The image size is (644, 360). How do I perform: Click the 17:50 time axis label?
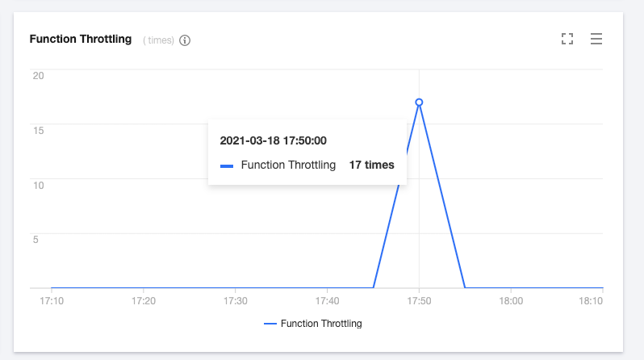(x=419, y=301)
